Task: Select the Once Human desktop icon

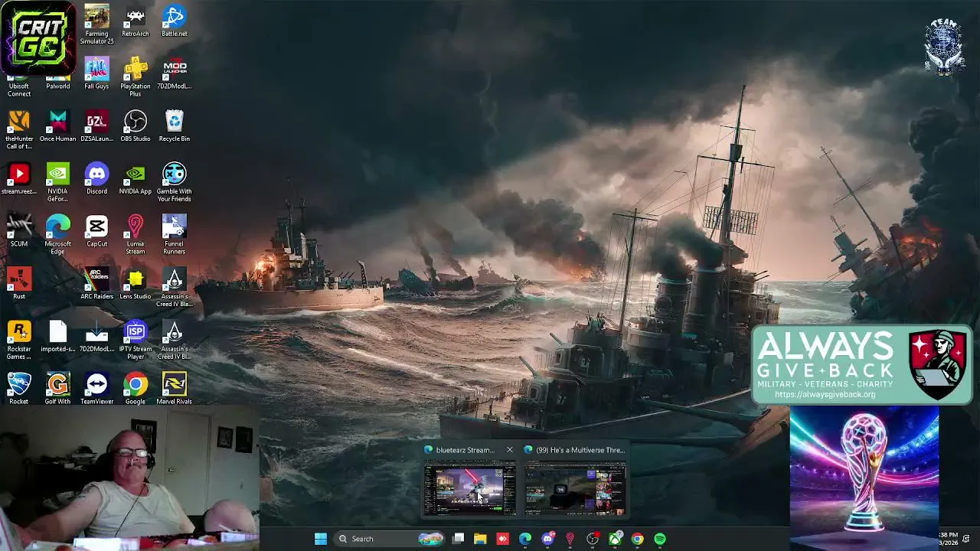Action: (x=58, y=126)
